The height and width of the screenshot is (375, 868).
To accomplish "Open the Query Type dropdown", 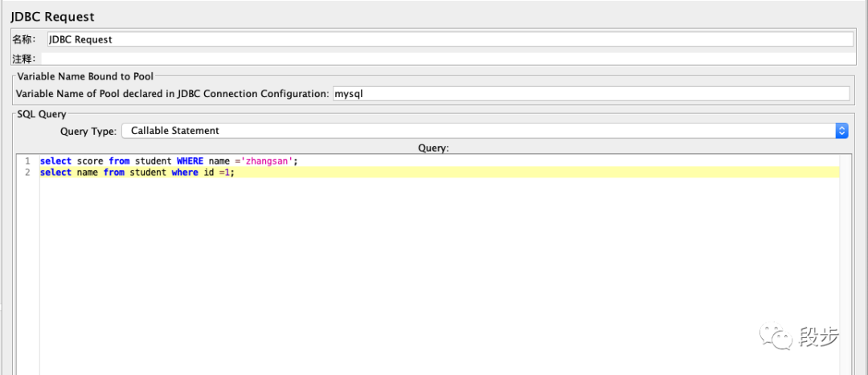I will click(x=485, y=131).
